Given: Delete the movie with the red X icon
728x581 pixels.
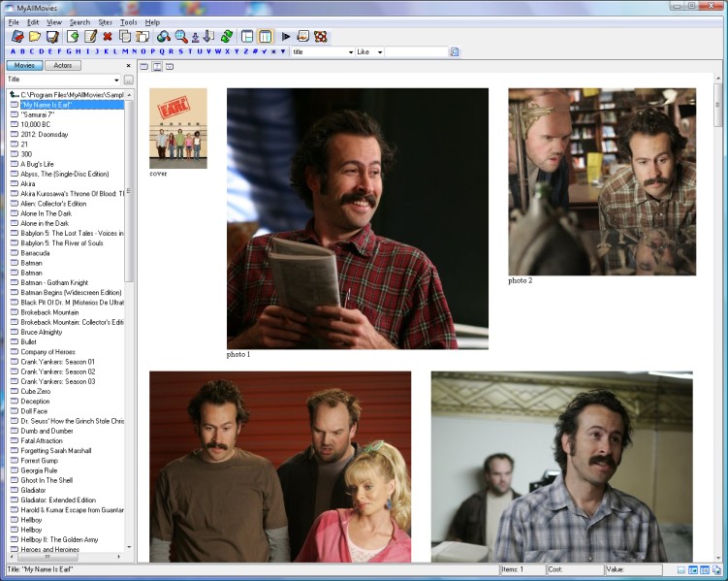Looking at the screenshot, I should click(x=108, y=36).
